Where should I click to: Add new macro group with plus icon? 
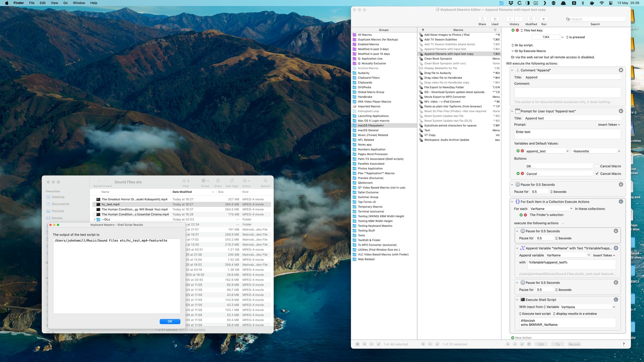tap(365, 344)
